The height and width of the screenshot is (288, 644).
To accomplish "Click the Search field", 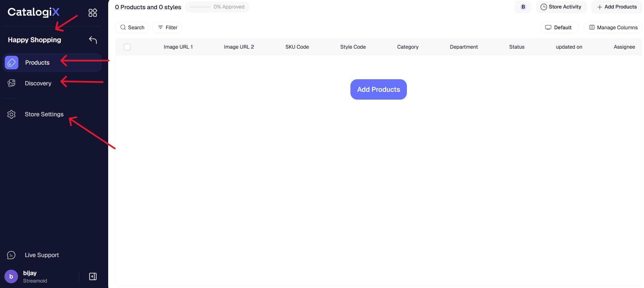I will point(132,28).
